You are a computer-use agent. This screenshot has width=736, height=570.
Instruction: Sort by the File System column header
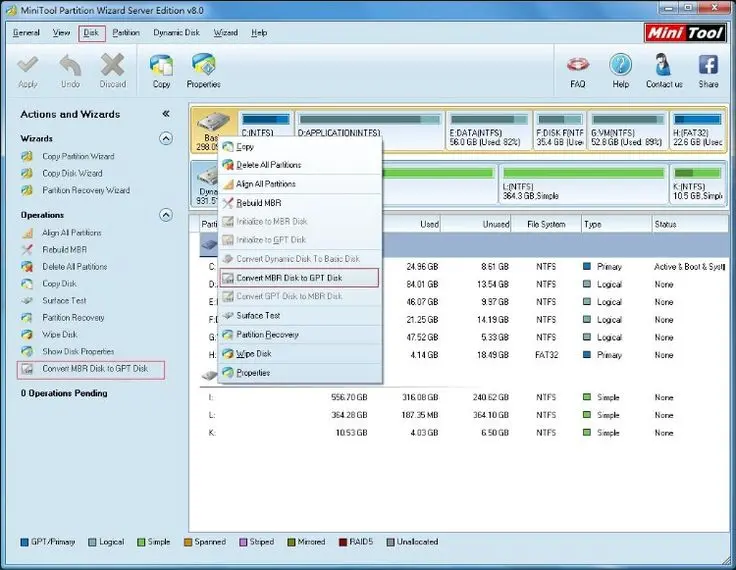[546, 224]
